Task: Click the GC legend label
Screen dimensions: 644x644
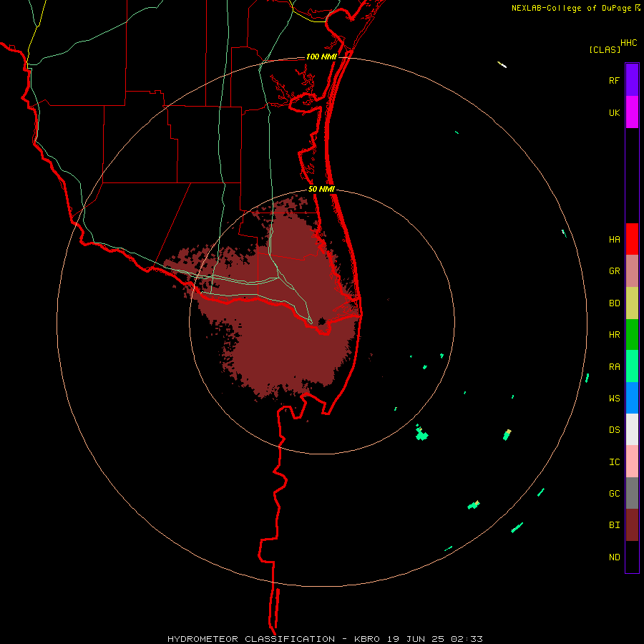Action: [x=614, y=493]
